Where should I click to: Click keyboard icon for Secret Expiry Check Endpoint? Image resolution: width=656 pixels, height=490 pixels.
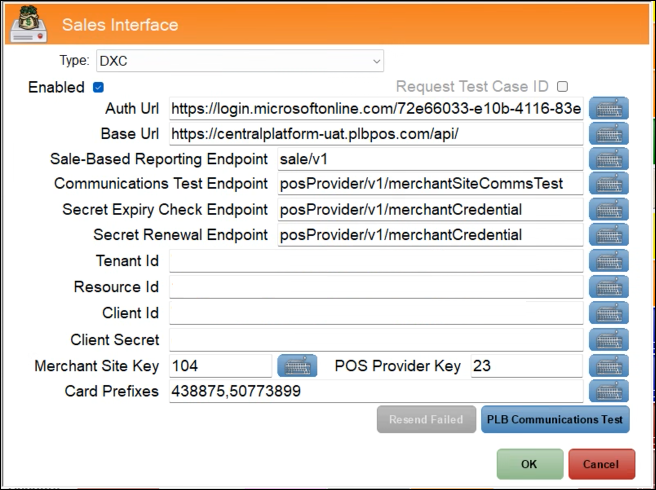point(608,210)
